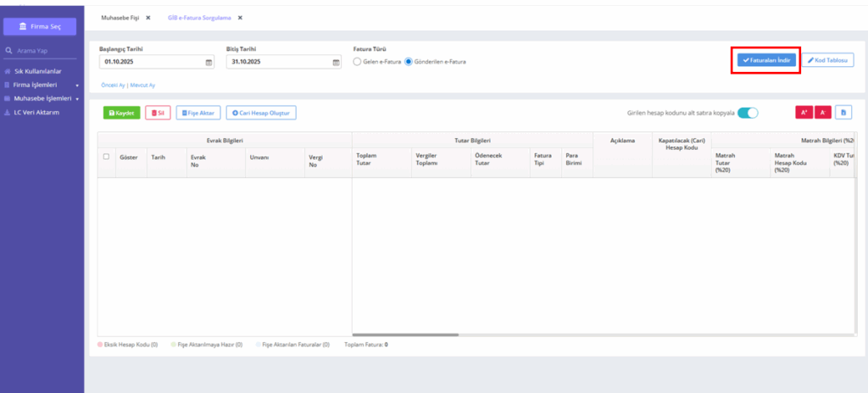The width and height of the screenshot is (868, 393).
Task: Click the home icon beside Sık Kullanılanlar
Action: [x=7, y=71]
